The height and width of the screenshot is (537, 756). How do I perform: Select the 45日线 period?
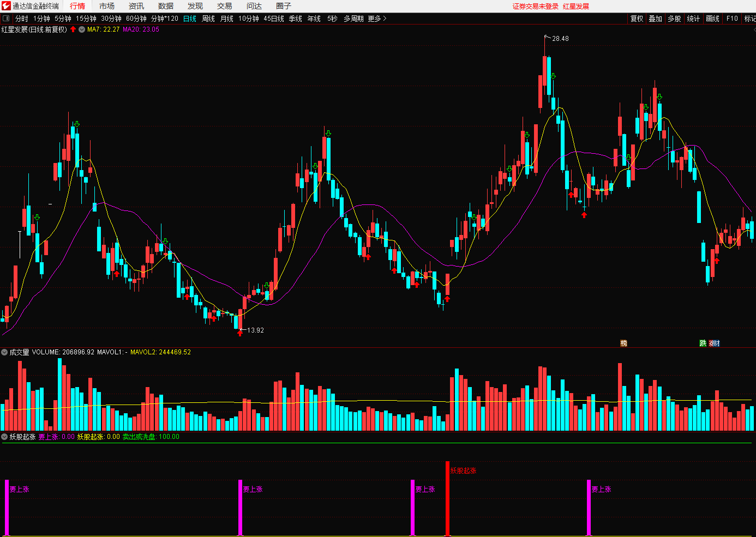tap(274, 19)
